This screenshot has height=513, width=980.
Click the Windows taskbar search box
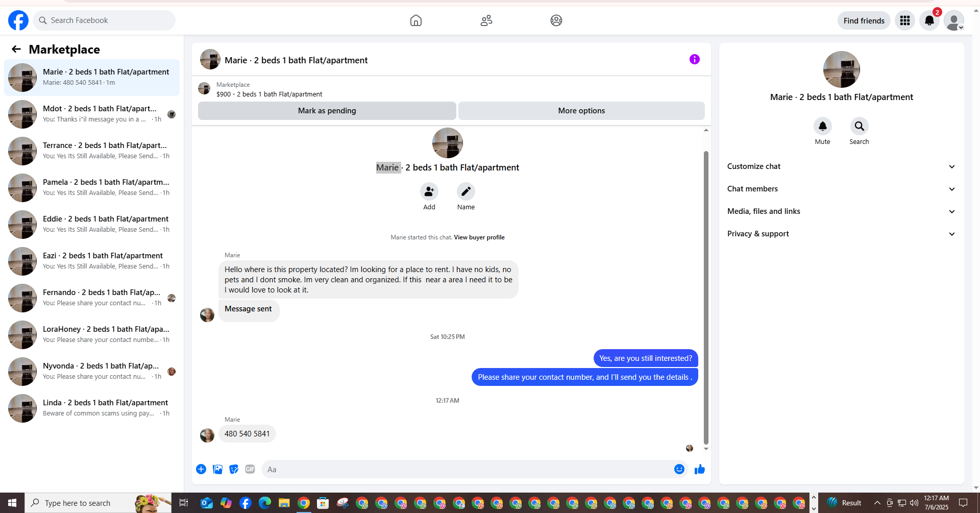pyautogui.click(x=98, y=503)
